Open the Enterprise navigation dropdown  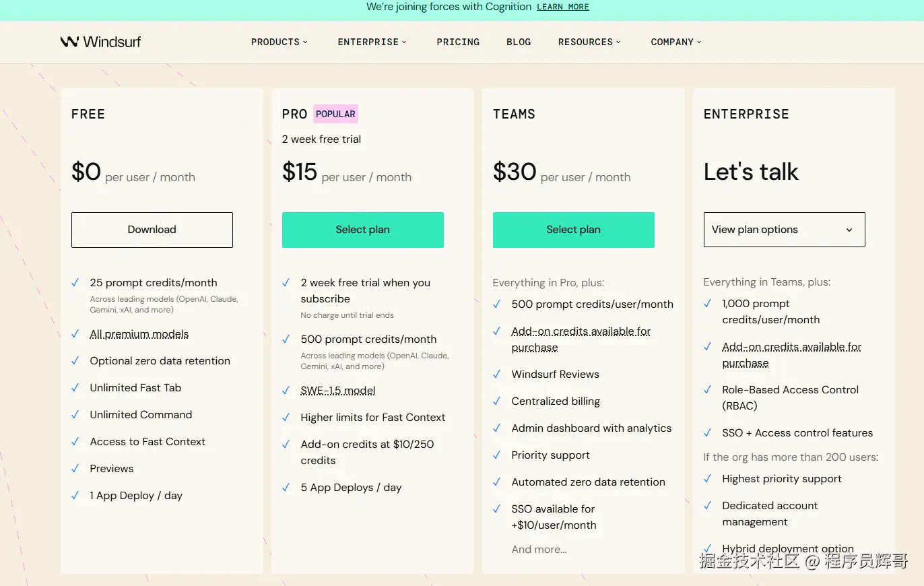(372, 42)
